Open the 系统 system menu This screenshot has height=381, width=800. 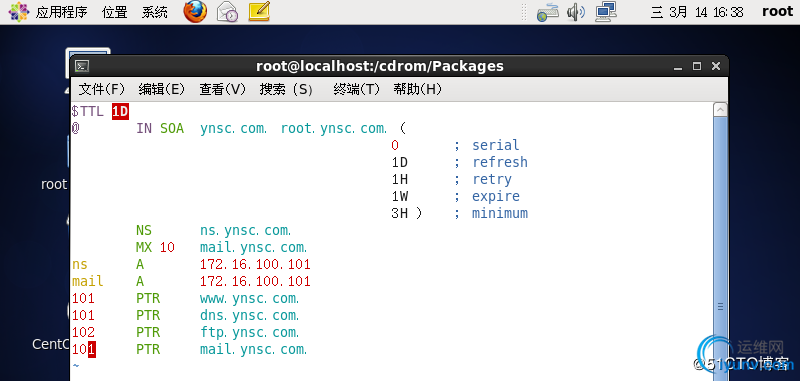[x=155, y=12]
